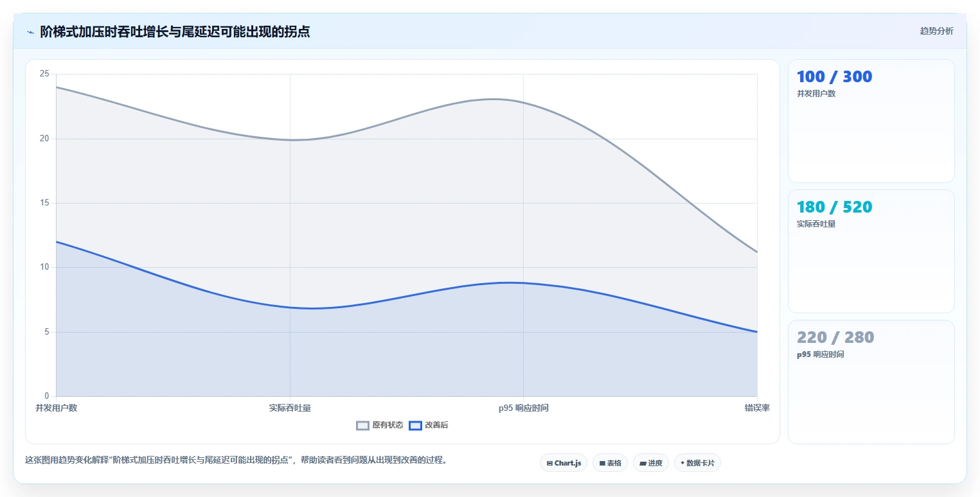
Task: Toggle the 原有状态 legend swatch
Action: click(x=363, y=425)
